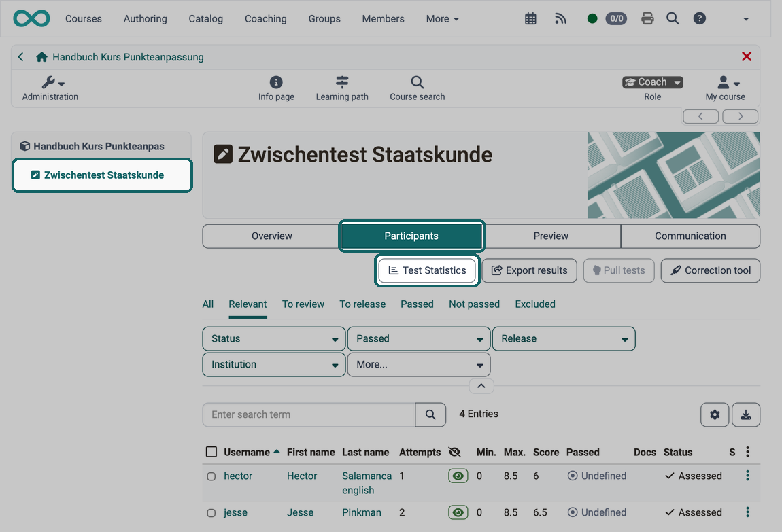The height and width of the screenshot is (532, 782).
Task: Open the My course menu
Action: pyautogui.click(x=726, y=88)
